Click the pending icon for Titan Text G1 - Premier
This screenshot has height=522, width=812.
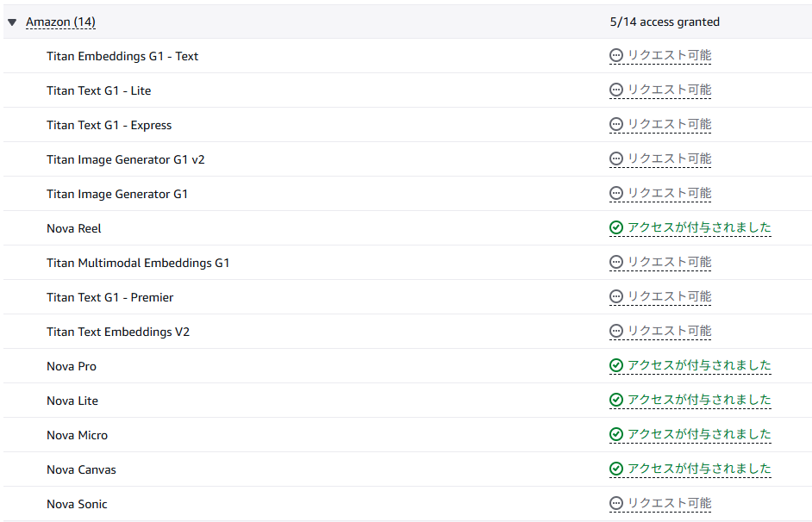[x=616, y=296]
